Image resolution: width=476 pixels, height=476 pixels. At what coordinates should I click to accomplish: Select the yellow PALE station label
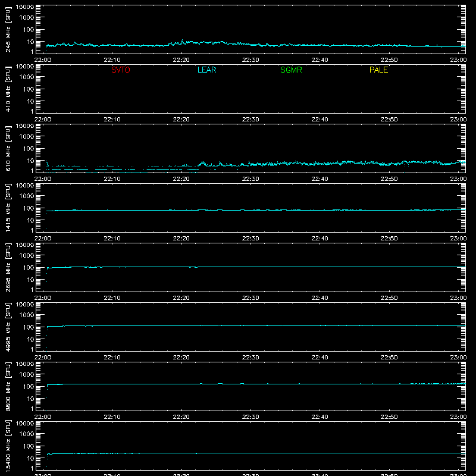point(378,70)
